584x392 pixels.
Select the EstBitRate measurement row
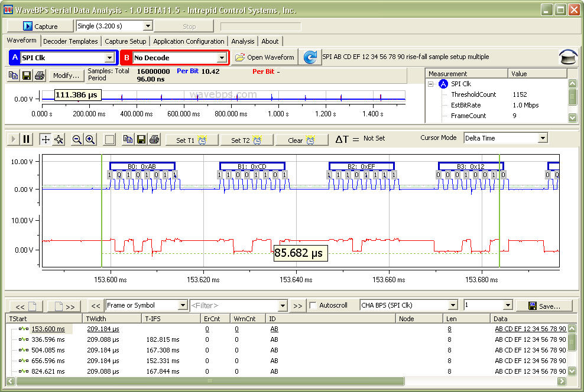(x=497, y=105)
